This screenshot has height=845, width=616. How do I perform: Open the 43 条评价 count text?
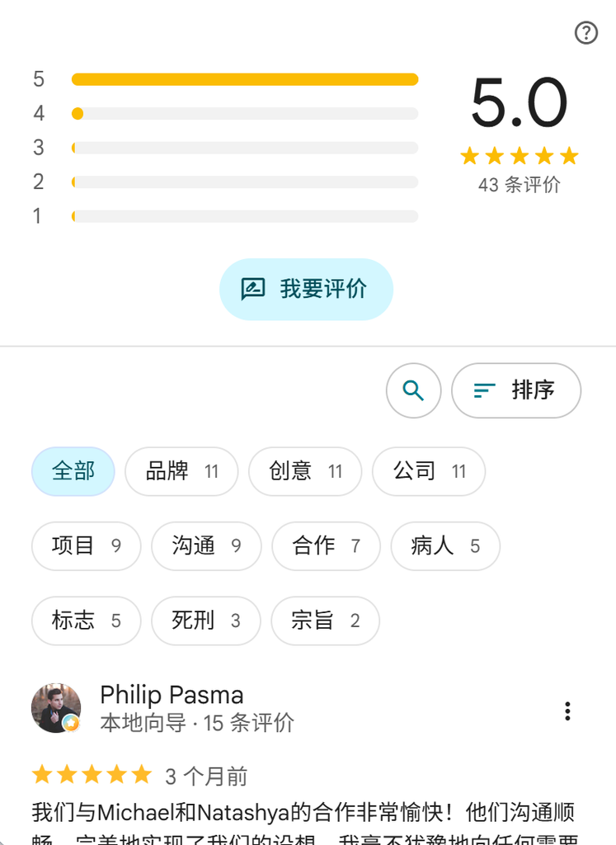click(520, 185)
